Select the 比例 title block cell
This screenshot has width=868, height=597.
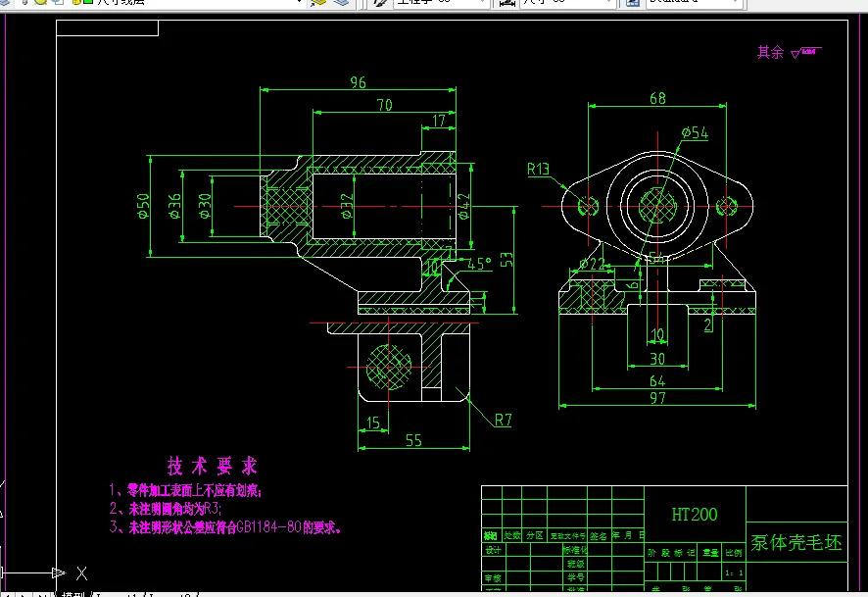click(x=734, y=553)
